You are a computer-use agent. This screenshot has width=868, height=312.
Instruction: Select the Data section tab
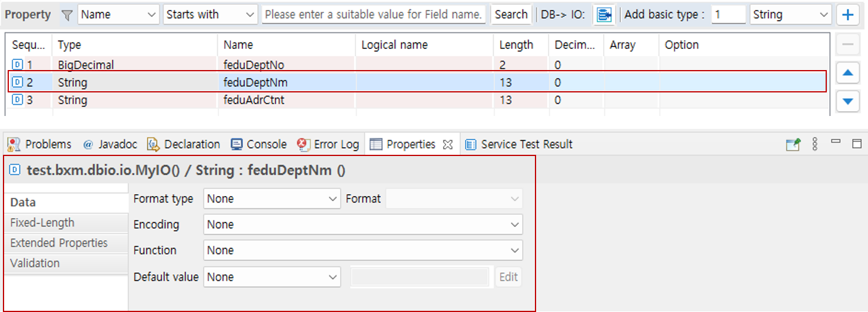click(x=66, y=203)
